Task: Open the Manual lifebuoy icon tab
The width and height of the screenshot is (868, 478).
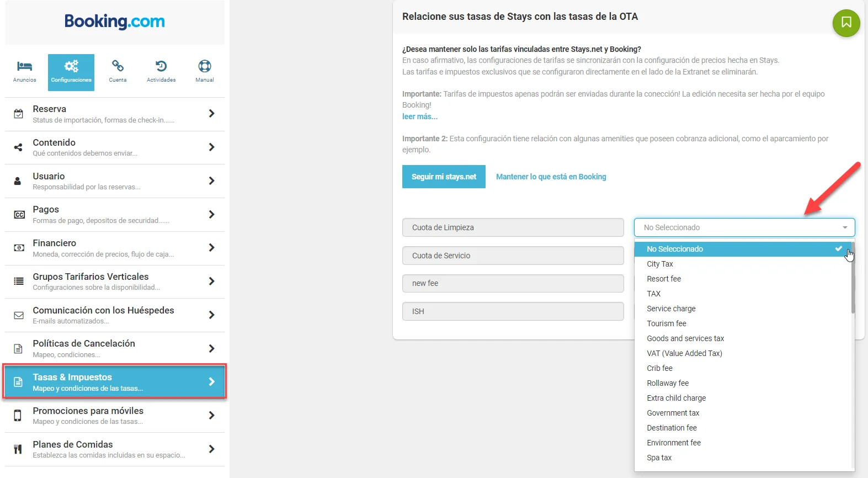Action: click(x=205, y=72)
